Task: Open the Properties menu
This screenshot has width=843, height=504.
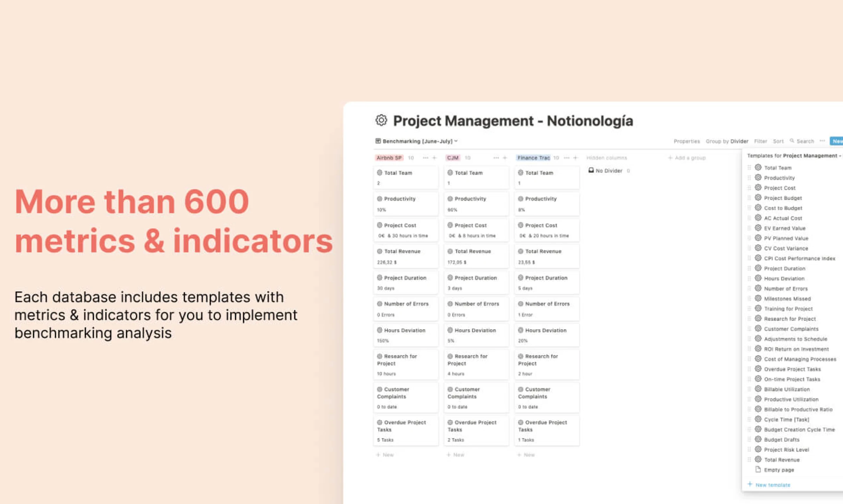Action: [687, 141]
